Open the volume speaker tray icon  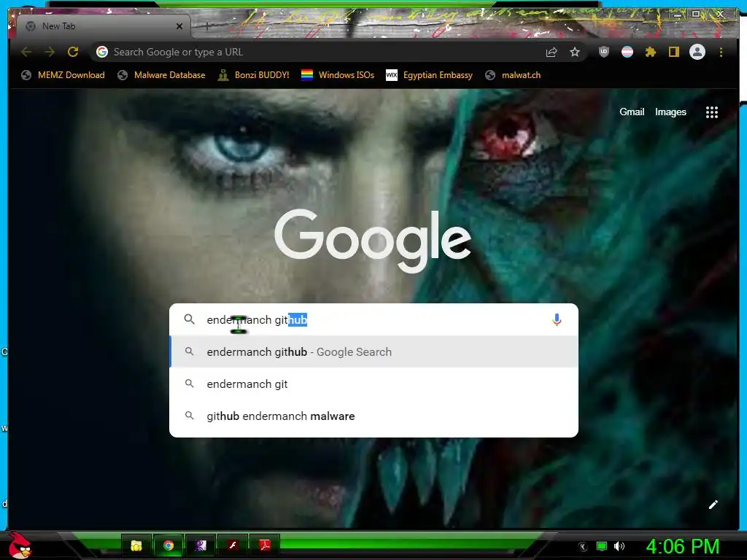coord(619,547)
